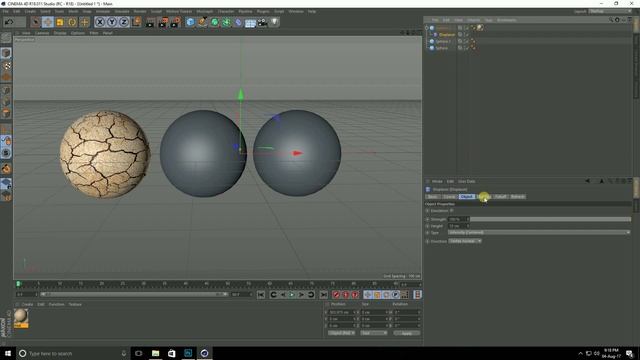Collapse the top sphere's tree expander in Object Manager
Viewport: 640px width, 360px height.
click(x=427, y=28)
